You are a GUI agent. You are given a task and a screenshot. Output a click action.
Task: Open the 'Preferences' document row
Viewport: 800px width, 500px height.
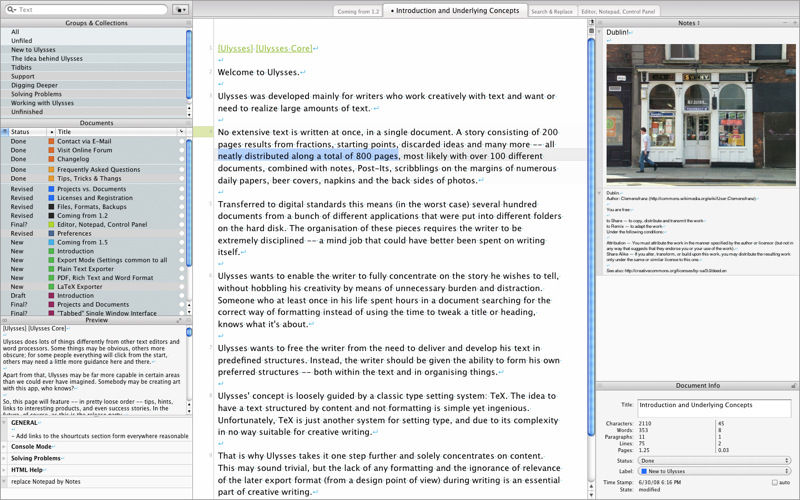pyautogui.click(x=93, y=233)
